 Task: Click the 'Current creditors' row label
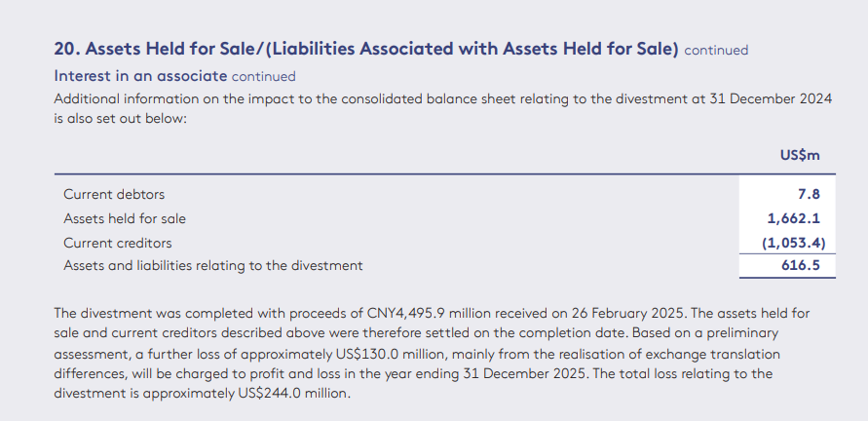tap(118, 244)
